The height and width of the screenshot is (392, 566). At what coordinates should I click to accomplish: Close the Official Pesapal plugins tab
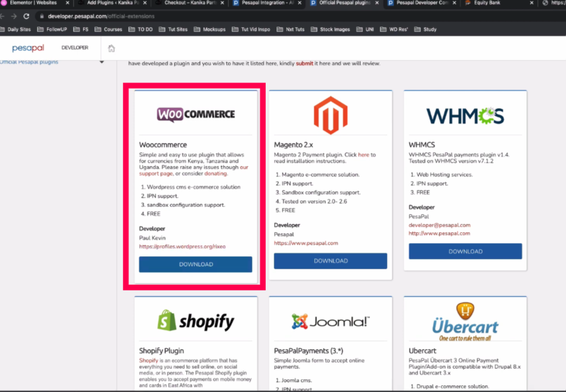point(377,3)
